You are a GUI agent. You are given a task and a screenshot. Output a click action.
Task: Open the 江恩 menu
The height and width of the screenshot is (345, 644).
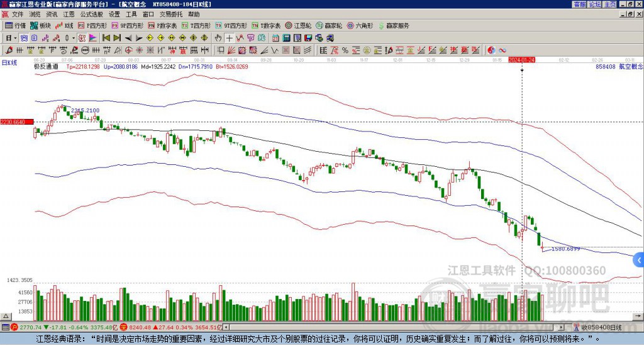69,14
